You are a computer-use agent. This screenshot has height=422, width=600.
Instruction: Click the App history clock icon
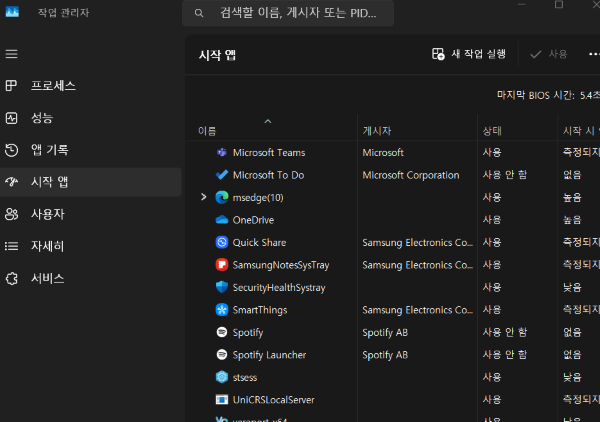[x=11, y=150]
